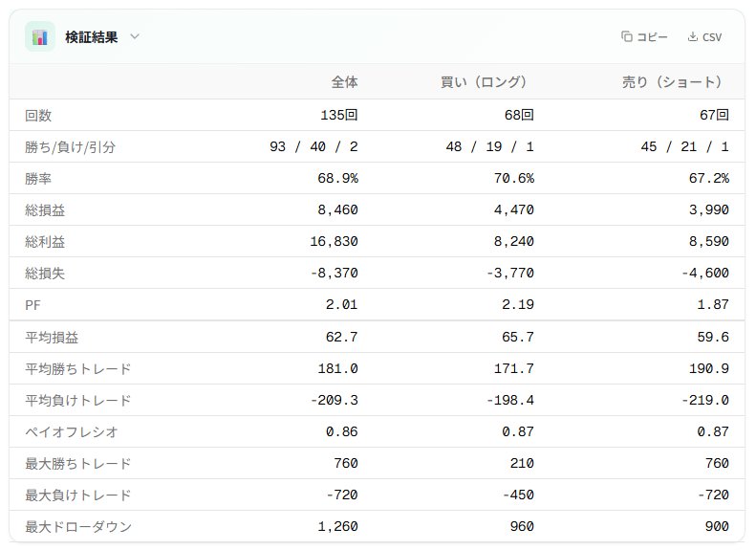This screenshot has height=550, width=756.
Task: Click the long PF value 2.19
Action: click(x=517, y=304)
